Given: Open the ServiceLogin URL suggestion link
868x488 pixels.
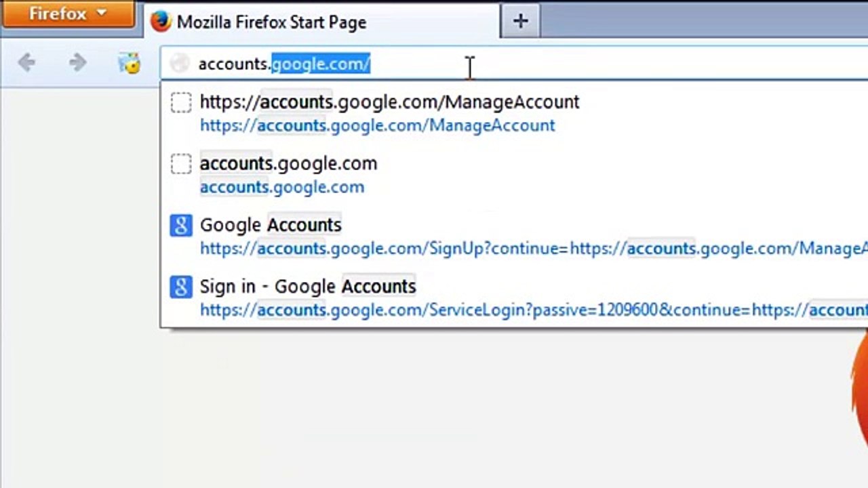Looking at the screenshot, I should coord(533,310).
